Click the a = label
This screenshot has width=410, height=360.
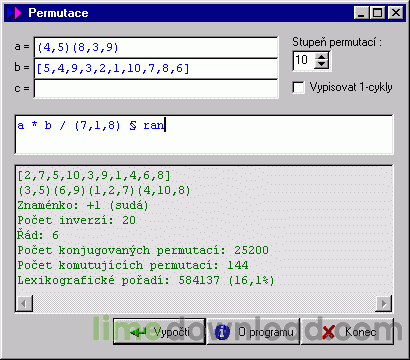22,47
